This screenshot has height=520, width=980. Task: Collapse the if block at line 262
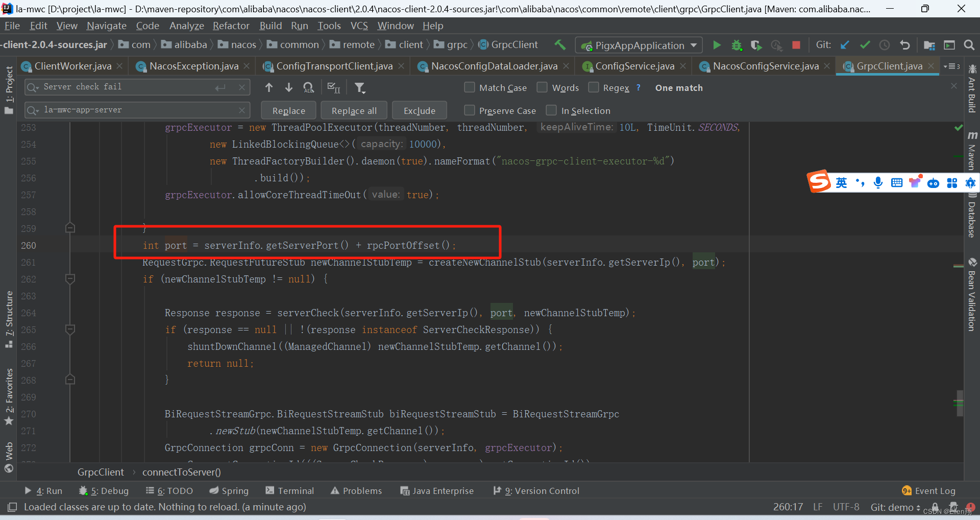pos(70,279)
